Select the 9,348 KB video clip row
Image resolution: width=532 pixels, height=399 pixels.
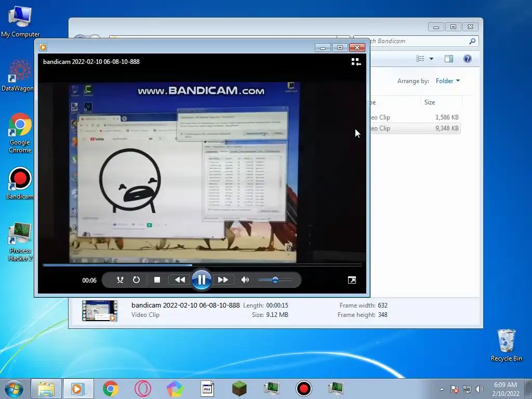tap(415, 128)
